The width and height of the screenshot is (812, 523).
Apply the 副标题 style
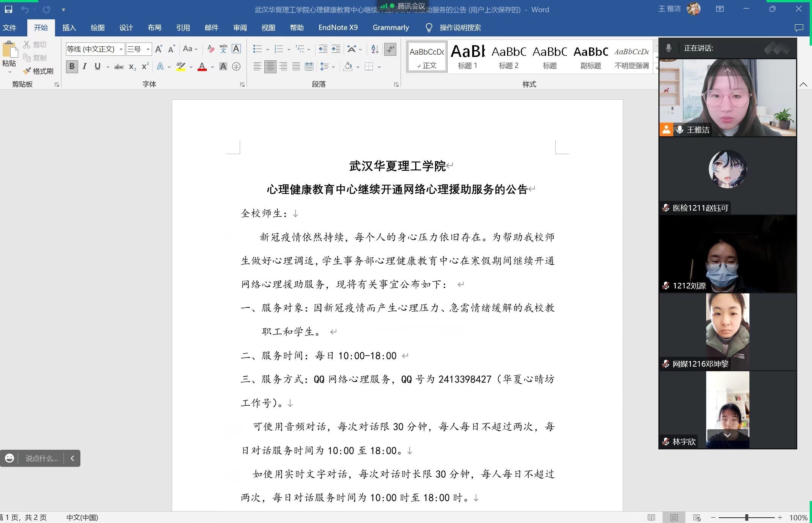(591, 57)
